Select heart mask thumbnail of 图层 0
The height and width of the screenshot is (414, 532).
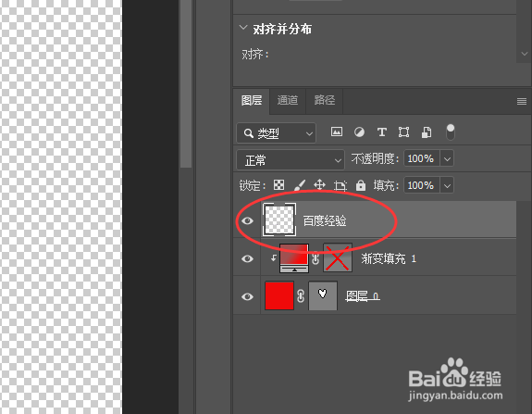click(323, 295)
